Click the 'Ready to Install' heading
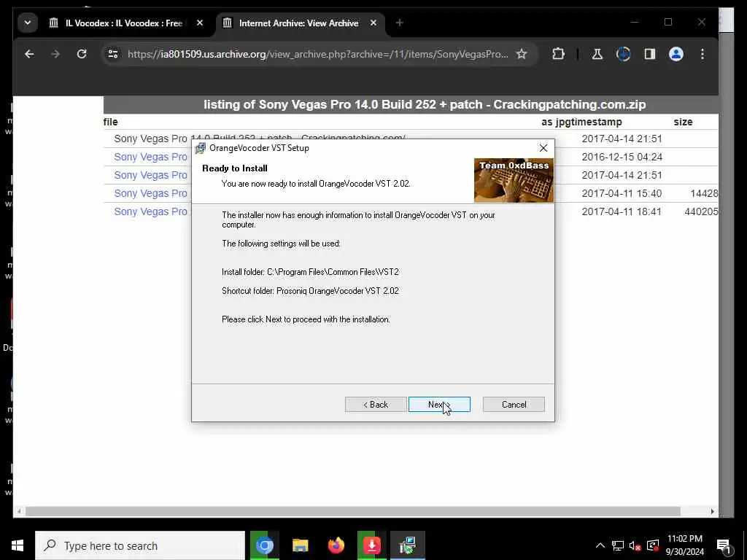Viewport: 747px width, 560px height. [x=235, y=168]
